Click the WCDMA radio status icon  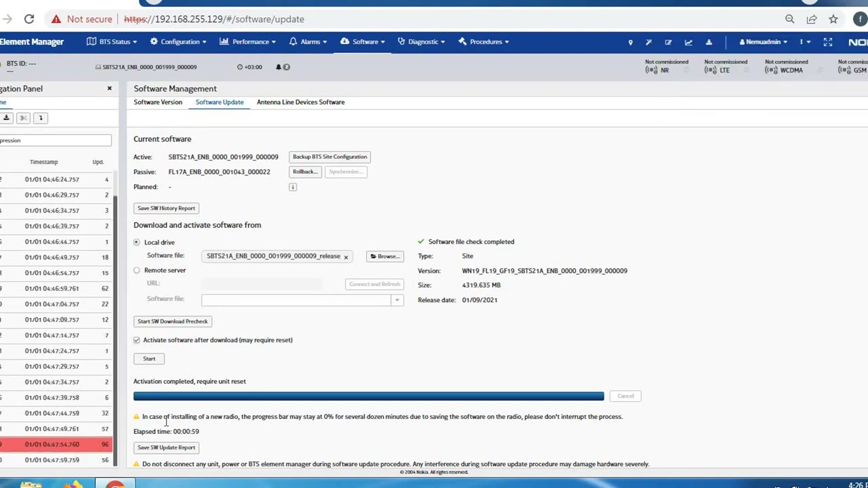pos(770,70)
